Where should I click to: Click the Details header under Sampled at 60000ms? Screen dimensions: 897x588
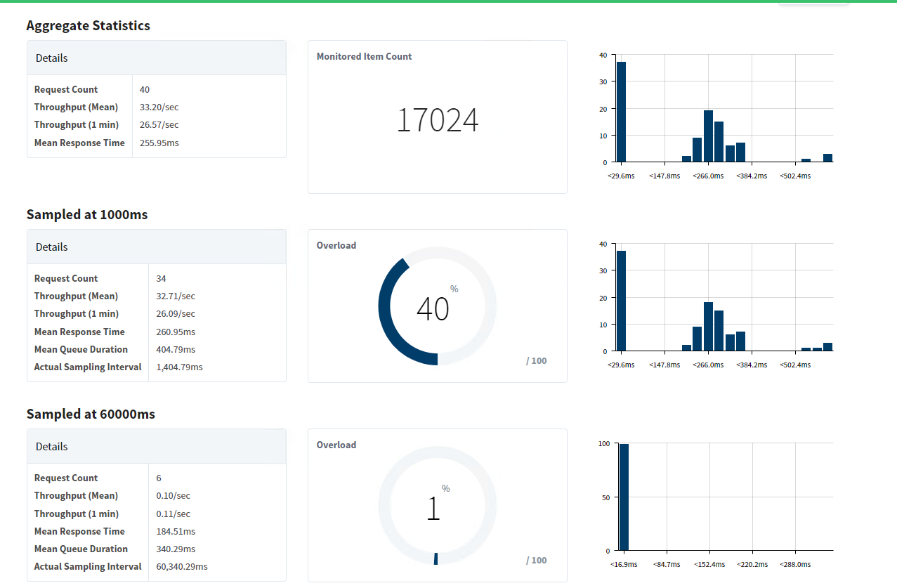click(x=157, y=446)
